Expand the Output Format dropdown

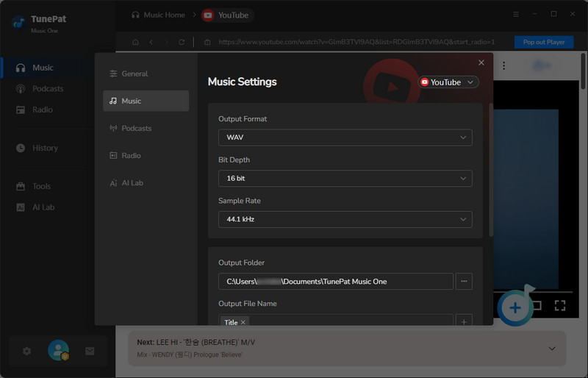(345, 137)
